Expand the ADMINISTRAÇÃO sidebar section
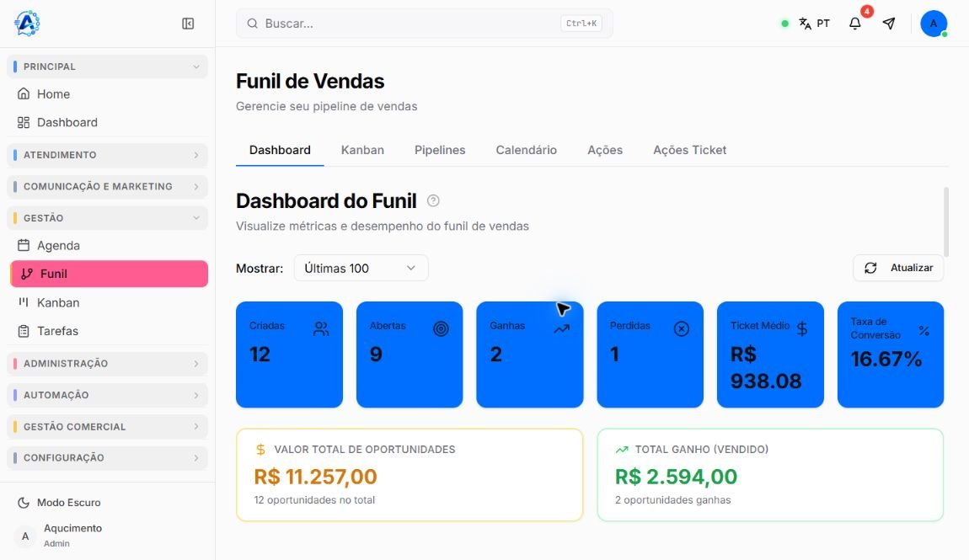969x560 pixels. pos(108,364)
